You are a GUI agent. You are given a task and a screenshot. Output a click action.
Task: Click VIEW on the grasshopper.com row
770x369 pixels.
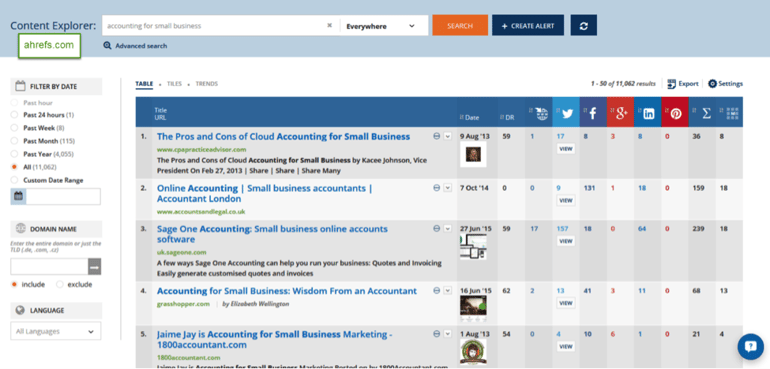pyautogui.click(x=566, y=303)
